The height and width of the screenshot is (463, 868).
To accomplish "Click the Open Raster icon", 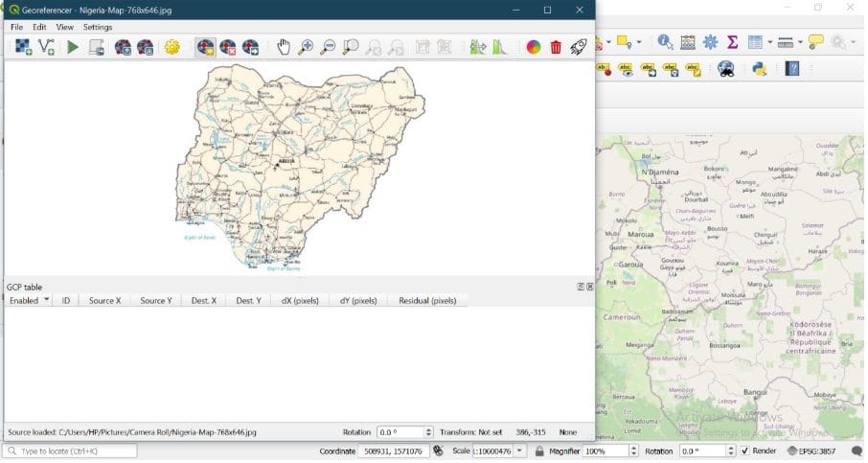I will pos(23,47).
